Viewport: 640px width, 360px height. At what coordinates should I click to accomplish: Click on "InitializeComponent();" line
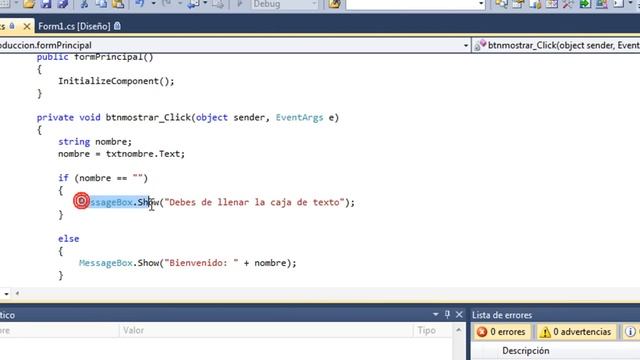116,81
